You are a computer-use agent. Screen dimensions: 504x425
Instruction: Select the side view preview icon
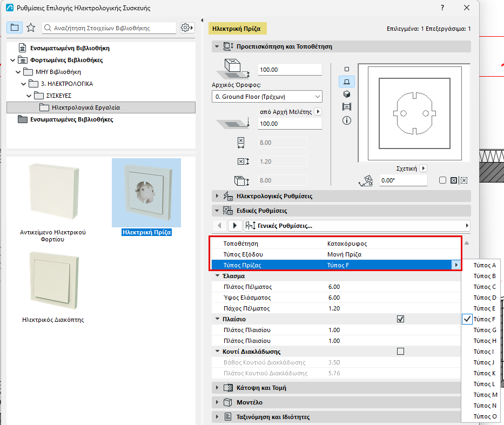tap(346, 82)
